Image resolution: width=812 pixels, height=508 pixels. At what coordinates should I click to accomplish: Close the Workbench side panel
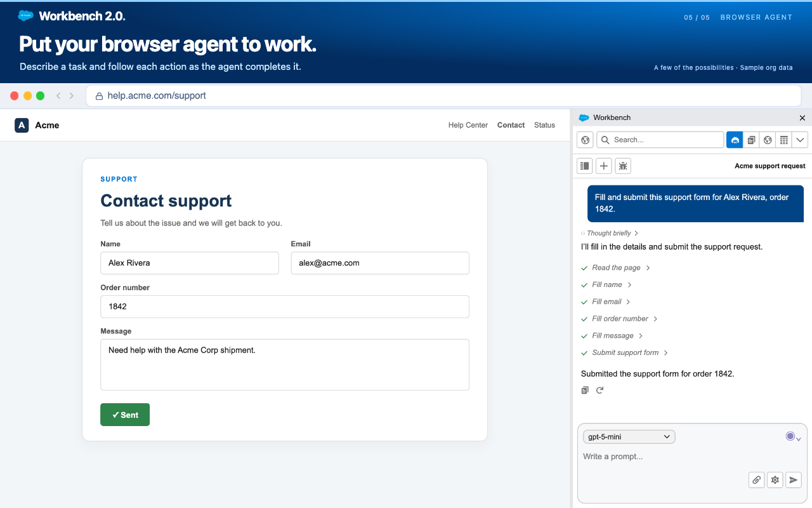tap(802, 117)
